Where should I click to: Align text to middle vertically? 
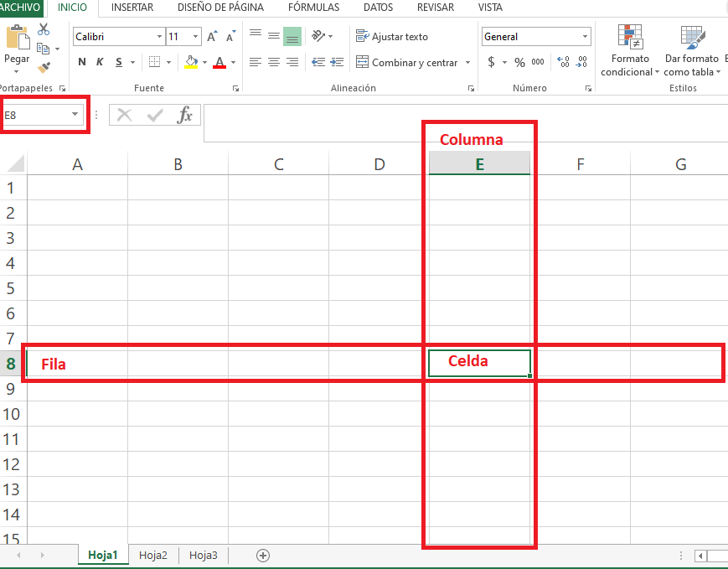point(274,36)
